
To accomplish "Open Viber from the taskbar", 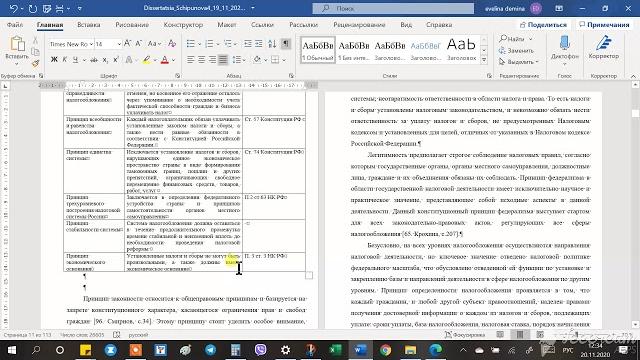I will click(x=260, y=350).
